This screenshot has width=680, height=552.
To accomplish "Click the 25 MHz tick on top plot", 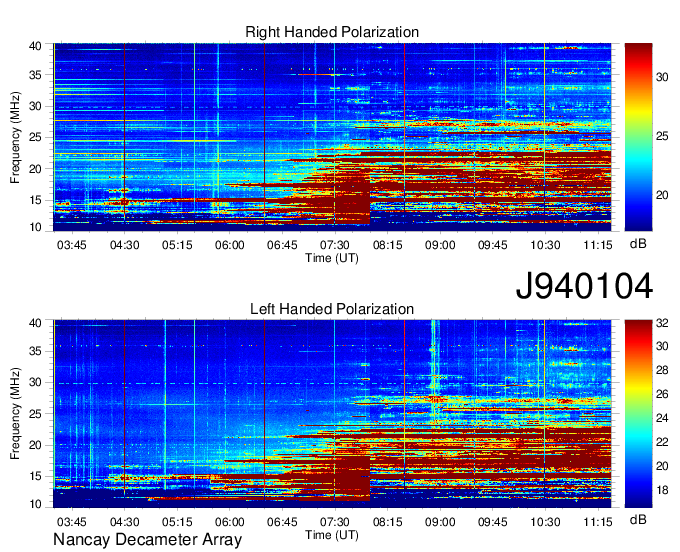I will [x=35, y=137].
